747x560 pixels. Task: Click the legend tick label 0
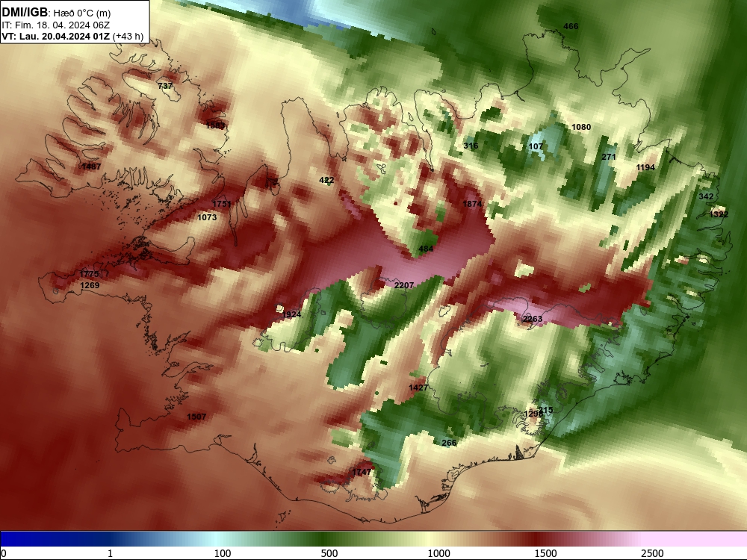tap(3, 553)
